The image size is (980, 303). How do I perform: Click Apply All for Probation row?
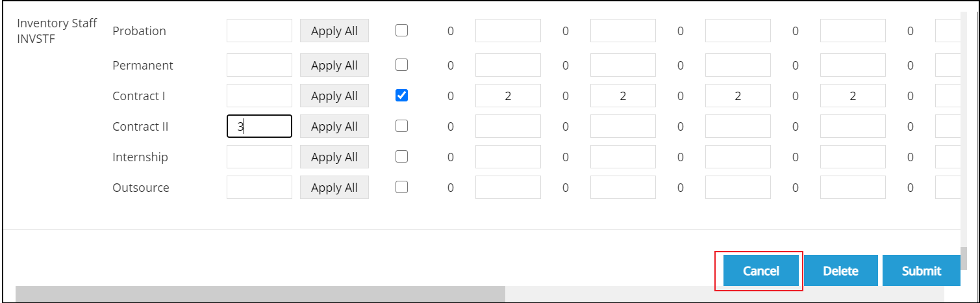click(334, 31)
